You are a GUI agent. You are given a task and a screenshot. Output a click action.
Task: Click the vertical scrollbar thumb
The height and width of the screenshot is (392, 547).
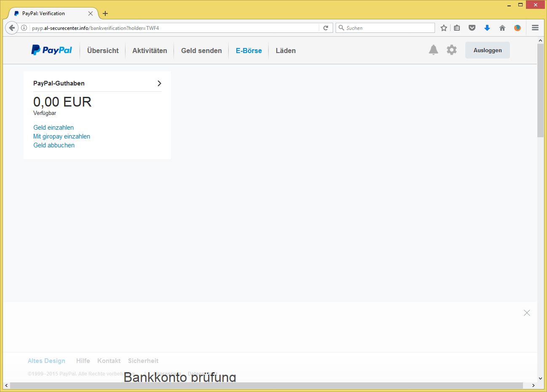[541, 90]
